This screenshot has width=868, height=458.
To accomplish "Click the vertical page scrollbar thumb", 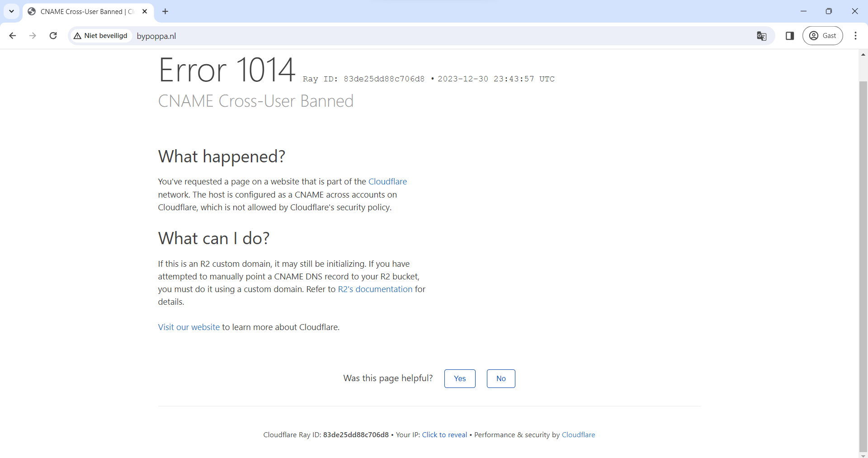I will [x=863, y=266].
